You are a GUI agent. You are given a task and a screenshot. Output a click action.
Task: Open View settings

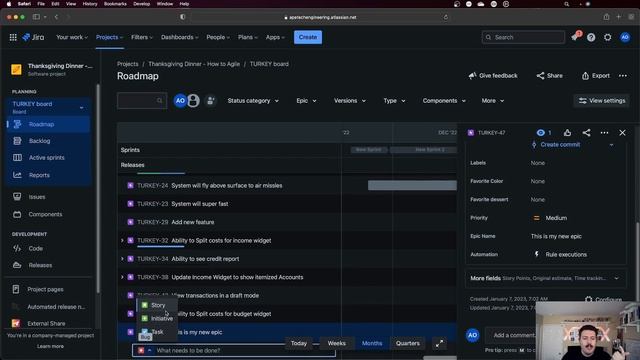[602, 101]
